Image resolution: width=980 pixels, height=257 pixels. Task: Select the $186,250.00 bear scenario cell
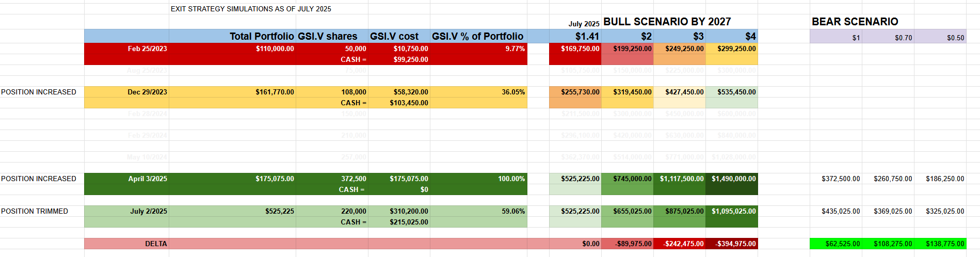(940, 179)
